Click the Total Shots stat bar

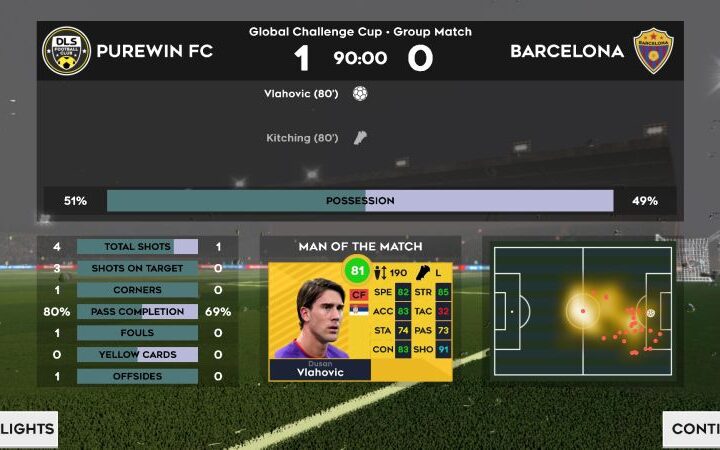click(x=137, y=247)
